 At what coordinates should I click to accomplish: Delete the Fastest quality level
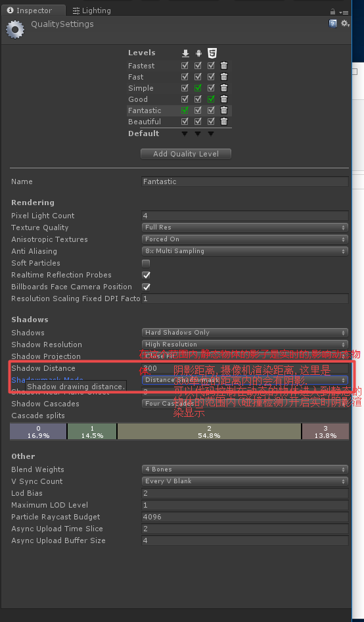coord(224,66)
